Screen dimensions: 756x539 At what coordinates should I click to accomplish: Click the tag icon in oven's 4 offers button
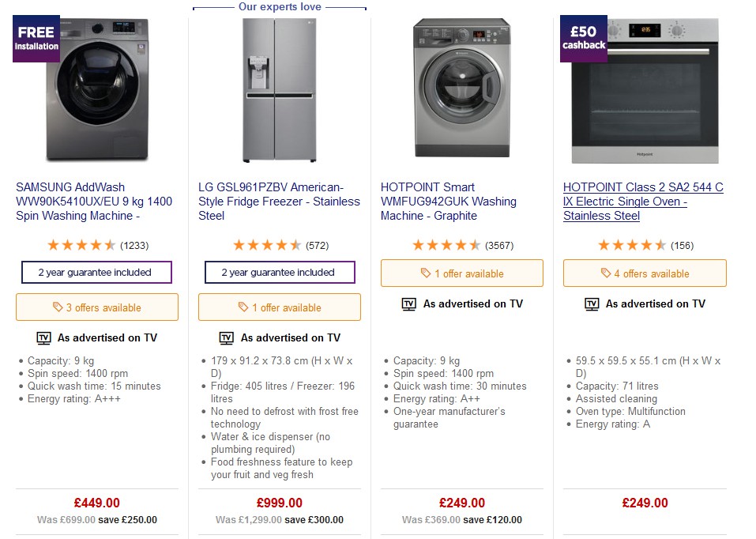coord(606,273)
